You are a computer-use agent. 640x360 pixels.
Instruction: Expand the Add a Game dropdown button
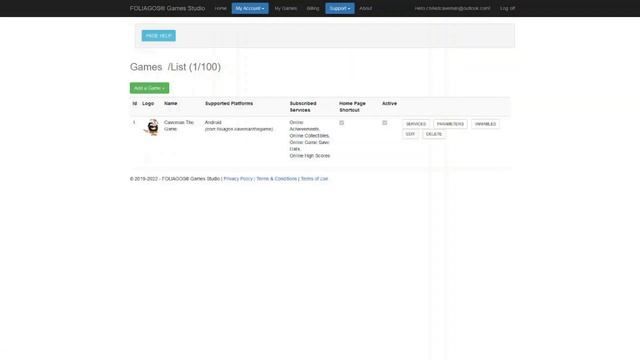[x=149, y=88]
